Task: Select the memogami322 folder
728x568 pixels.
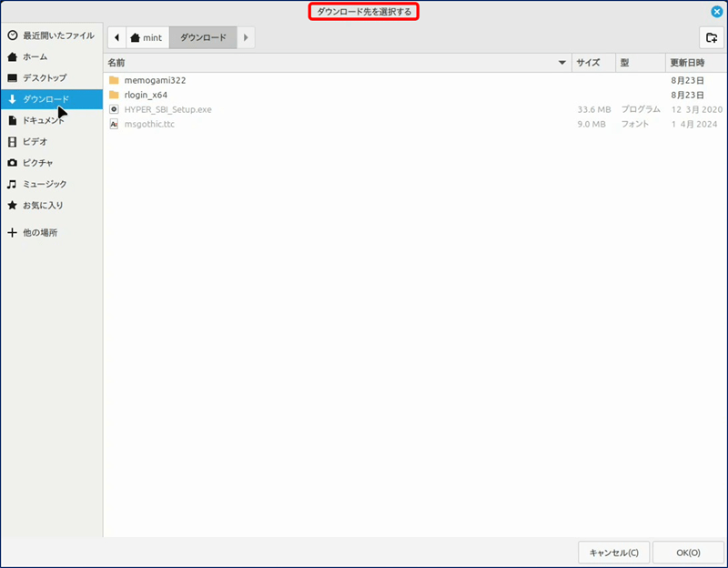Action: [415, 80]
